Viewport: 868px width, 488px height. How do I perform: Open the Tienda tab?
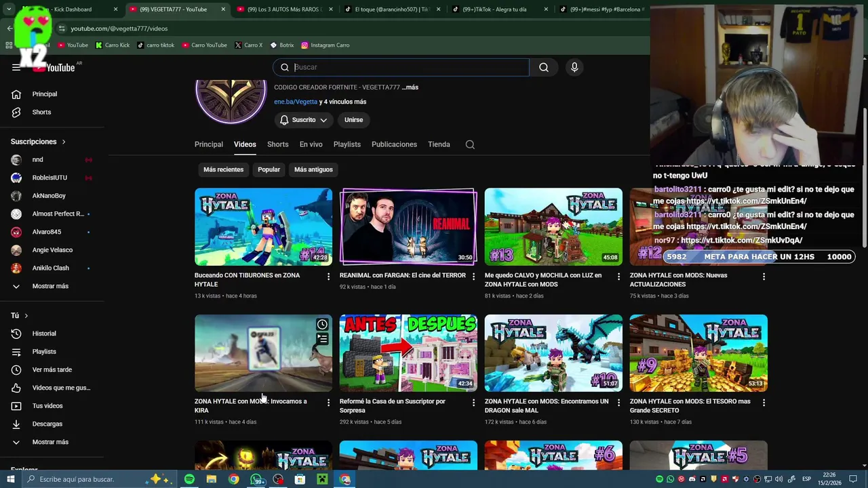[x=439, y=144]
